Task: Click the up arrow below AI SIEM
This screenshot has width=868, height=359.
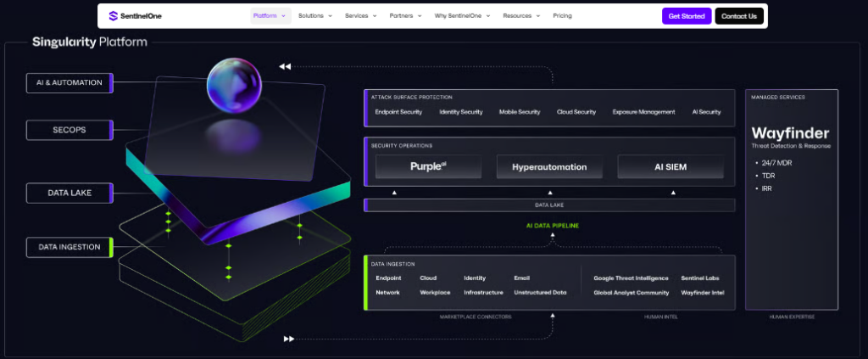Action: pos(673,193)
